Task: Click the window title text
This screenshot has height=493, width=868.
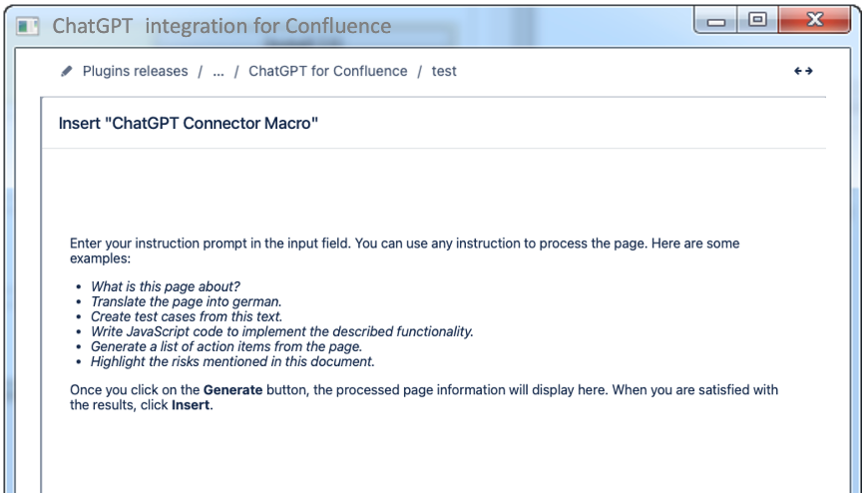Action: coord(221,27)
